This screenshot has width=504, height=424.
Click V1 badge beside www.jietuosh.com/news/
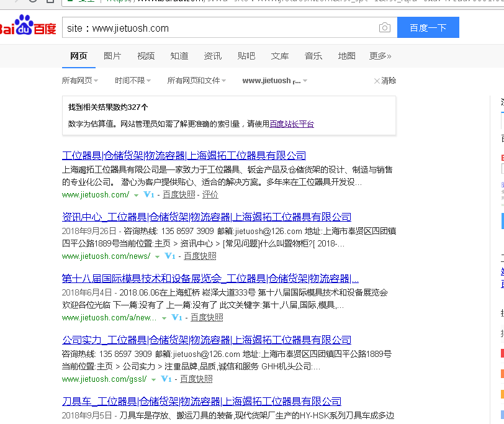pos(169,256)
